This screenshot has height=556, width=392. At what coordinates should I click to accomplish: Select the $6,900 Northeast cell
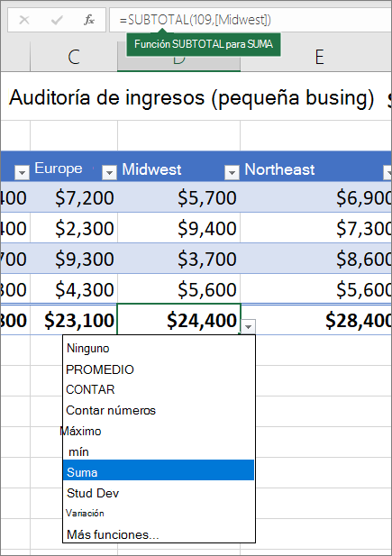coord(316,197)
